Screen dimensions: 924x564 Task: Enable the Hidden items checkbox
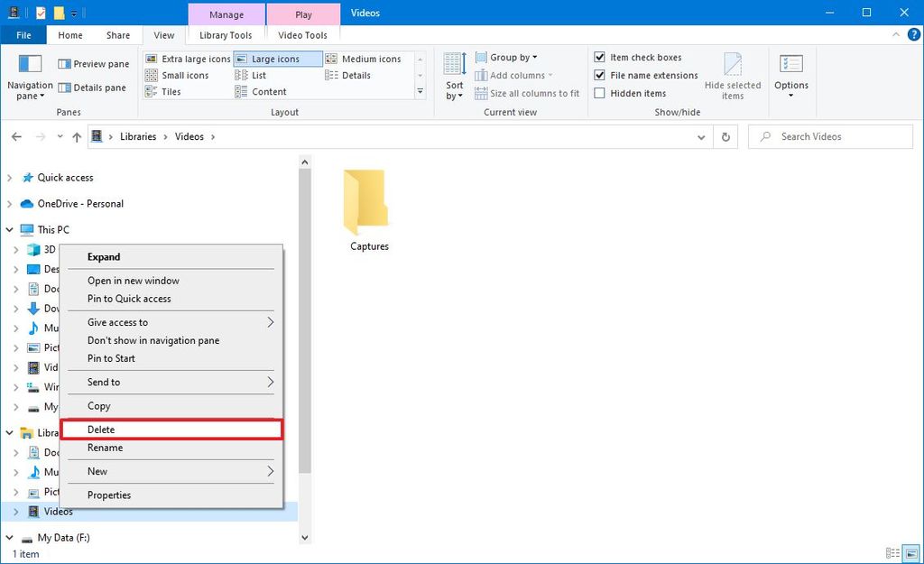pyautogui.click(x=601, y=93)
